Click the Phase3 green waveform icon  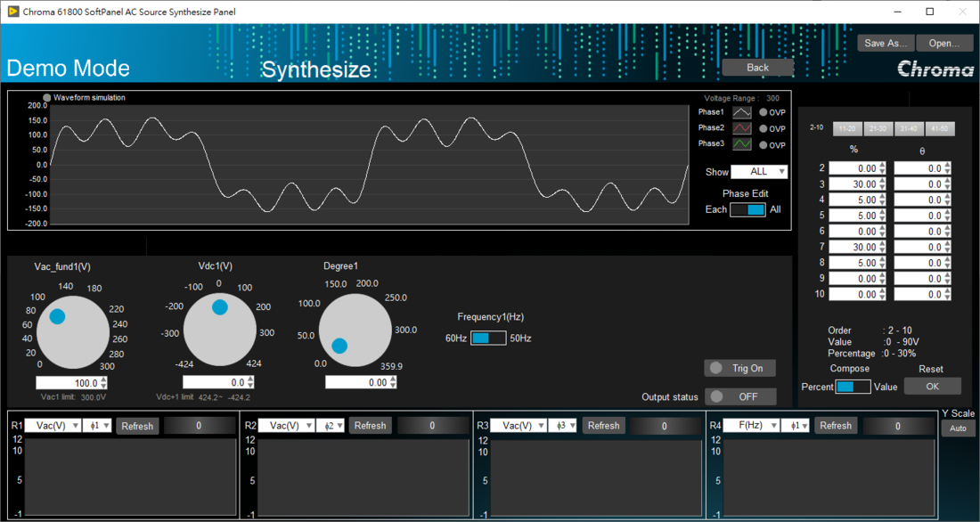[741, 144]
